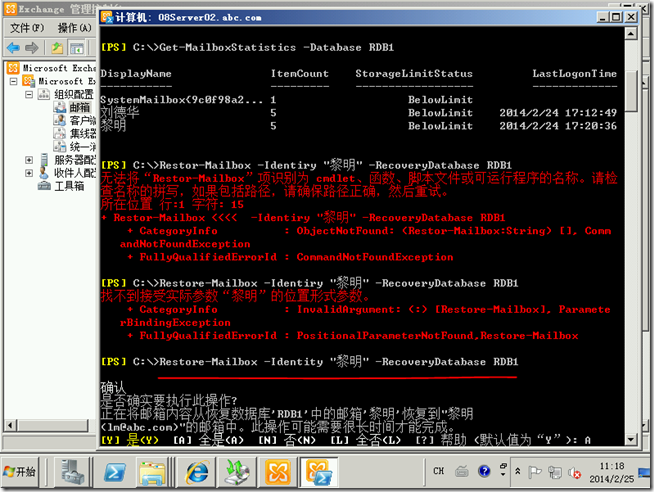The height and width of the screenshot is (492, 654).
Task: Open Server Manager from the taskbar
Action: [73, 472]
